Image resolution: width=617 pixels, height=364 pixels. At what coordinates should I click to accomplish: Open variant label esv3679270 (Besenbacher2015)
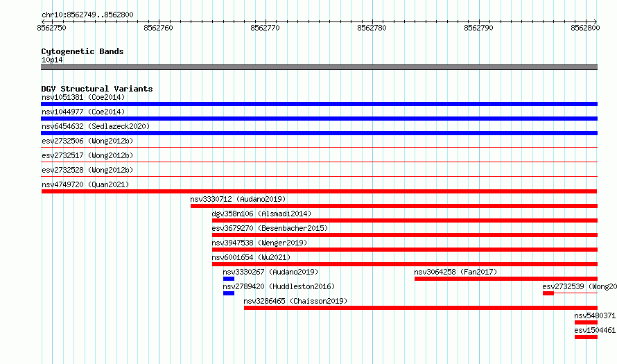270,228
